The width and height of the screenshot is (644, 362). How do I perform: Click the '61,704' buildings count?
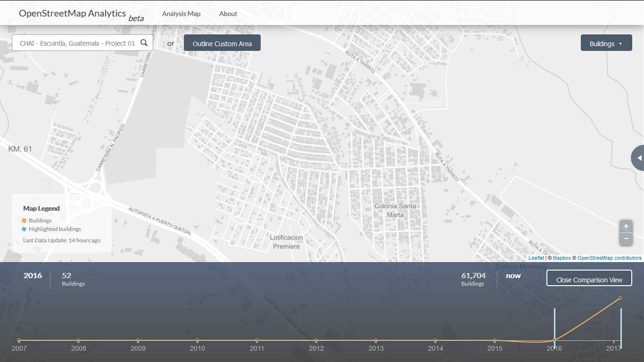click(x=473, y=276)
